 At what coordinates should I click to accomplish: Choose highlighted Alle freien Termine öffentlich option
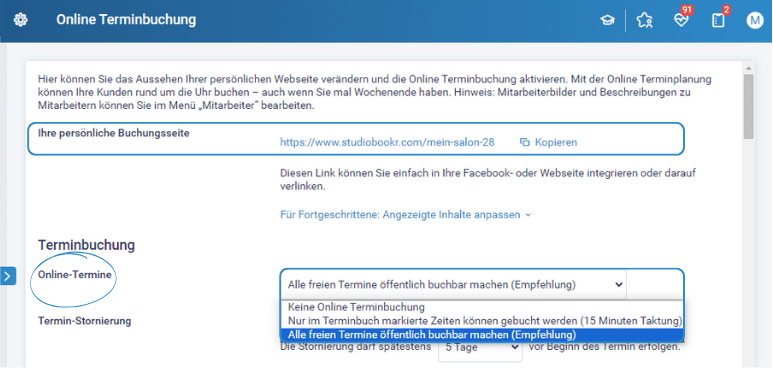[x=482, y=334]
